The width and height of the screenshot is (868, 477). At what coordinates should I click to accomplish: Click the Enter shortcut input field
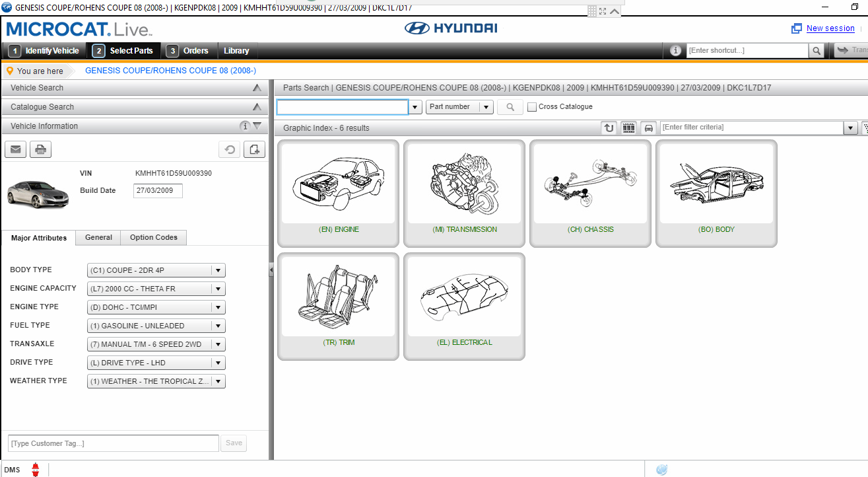(x=747, y=51)
